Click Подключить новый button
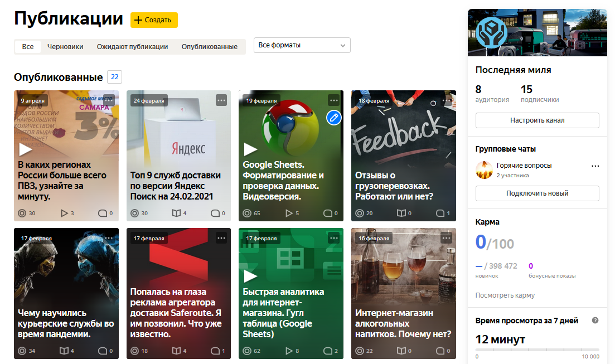Screen dimensions: 615x364 [x=537, y=193]
